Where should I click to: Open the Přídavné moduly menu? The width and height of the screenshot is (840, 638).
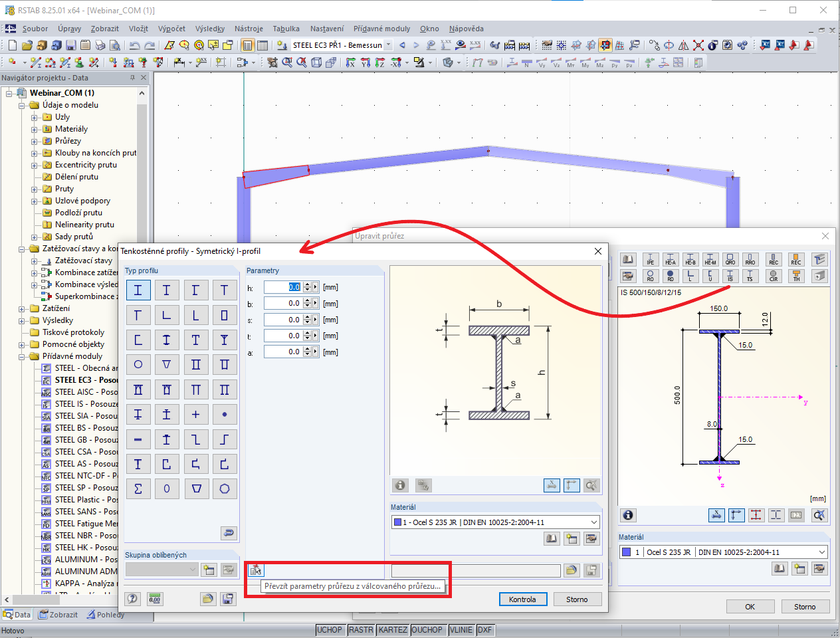tap(381, 29)
